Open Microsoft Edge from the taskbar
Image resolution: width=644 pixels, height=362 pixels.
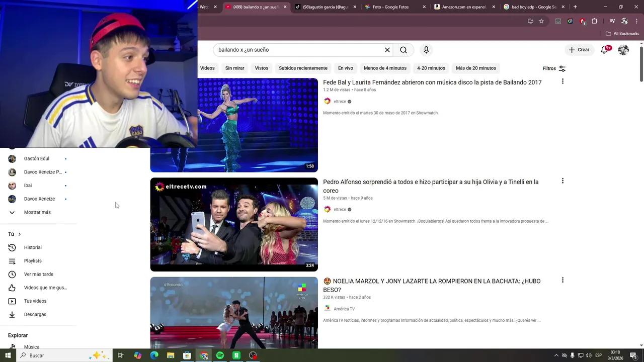pyautogui.click(x=154, y=355)
